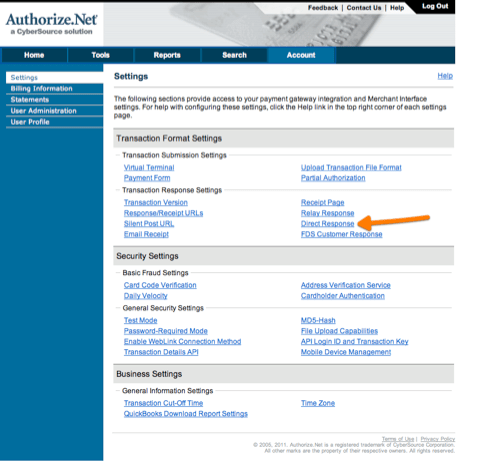Open the Relay Response link
The height and width of the screenshot is (468, 500).
pos(327,213)
